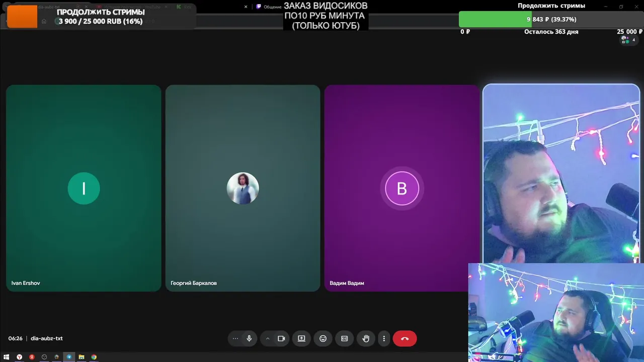Screen dimensions: 644x362
Task: Open Yandex Browser from taskbar
Action: coord(20,357)
